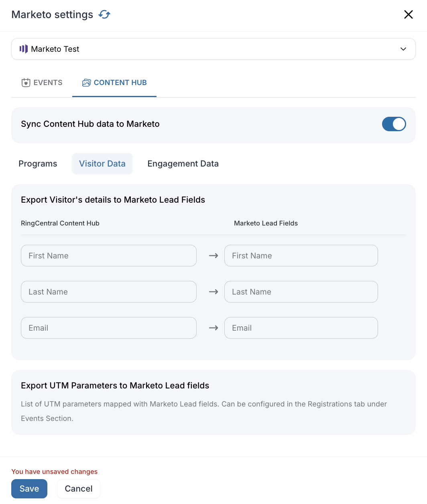Click the 'Export Visitor's details to Marketo Lead Fields' heading
Viewport: 427px width, 504px height.
tap(113, 200)
